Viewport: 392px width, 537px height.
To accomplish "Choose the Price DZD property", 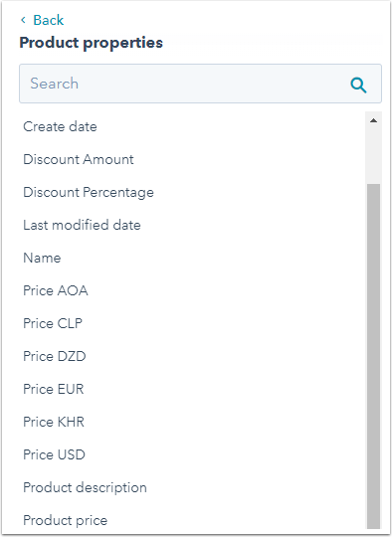I will [55, 356].
